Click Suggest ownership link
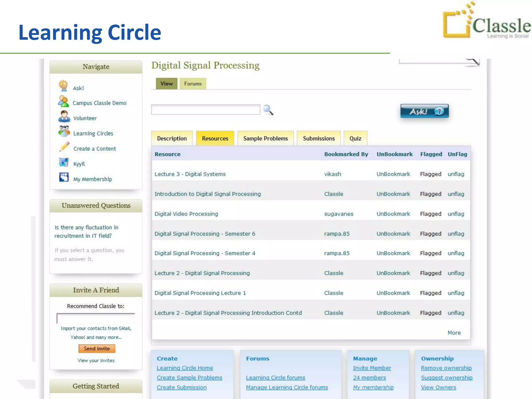The height and width of the screenshot is (399, 532). click(447, 378)
